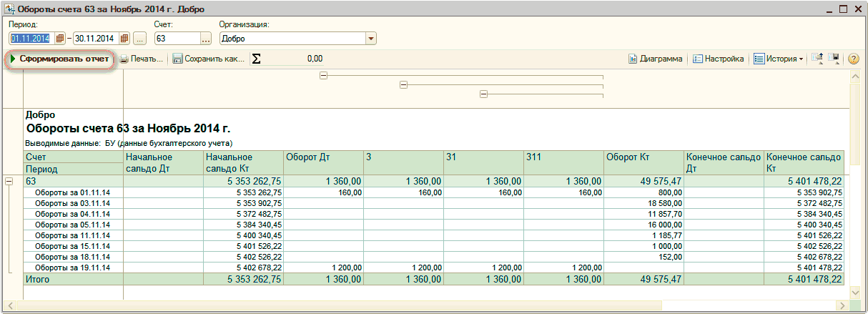Click ellipsis button to choose period
The width and height of the screenshot is (868, 314).
tap(139, 39)
